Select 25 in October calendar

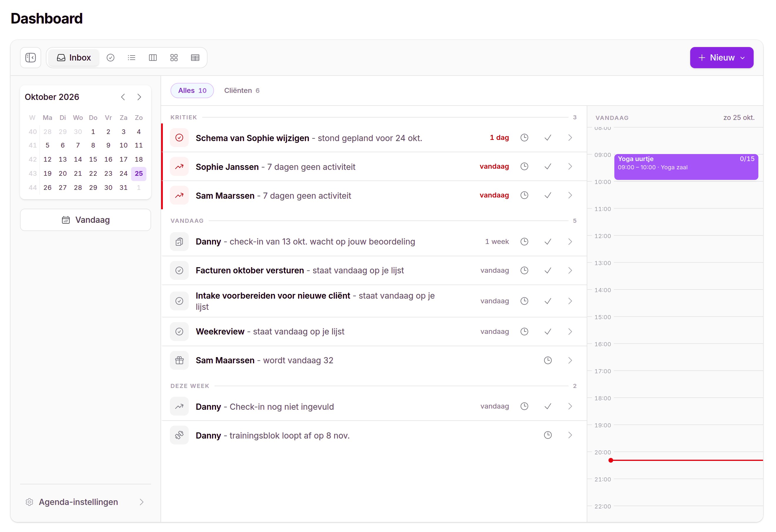pyautogui.click(x=138, y=173)
